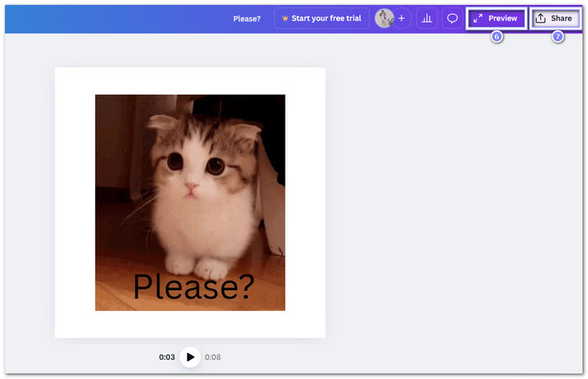Viewport: 588px width, 379px height.
Task: Click the crown icon in the free trial button
Action: click(x=286, y=18)
